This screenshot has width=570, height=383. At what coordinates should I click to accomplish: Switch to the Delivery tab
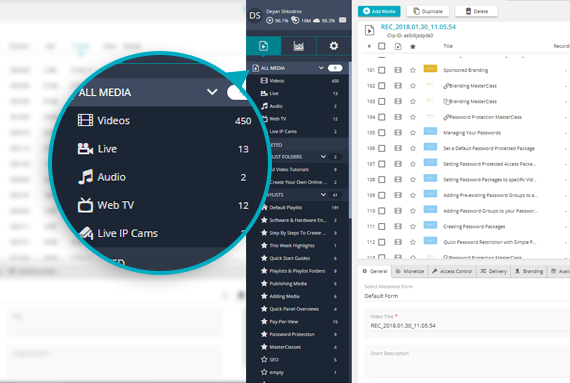[493, 271]
